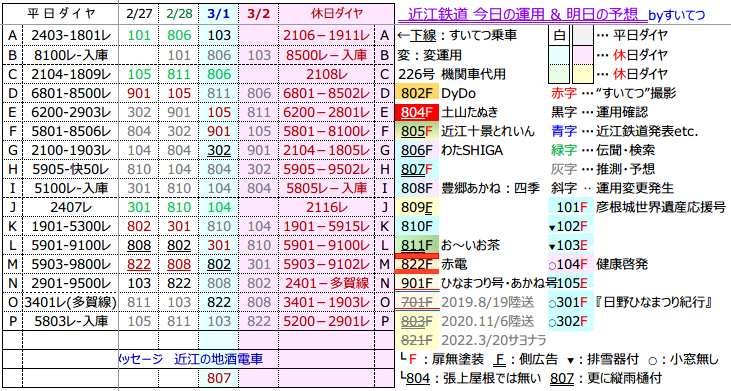Click the white 白 legend swatch cell
Viewport: 731px width, 391px height.
click(559, 35)
